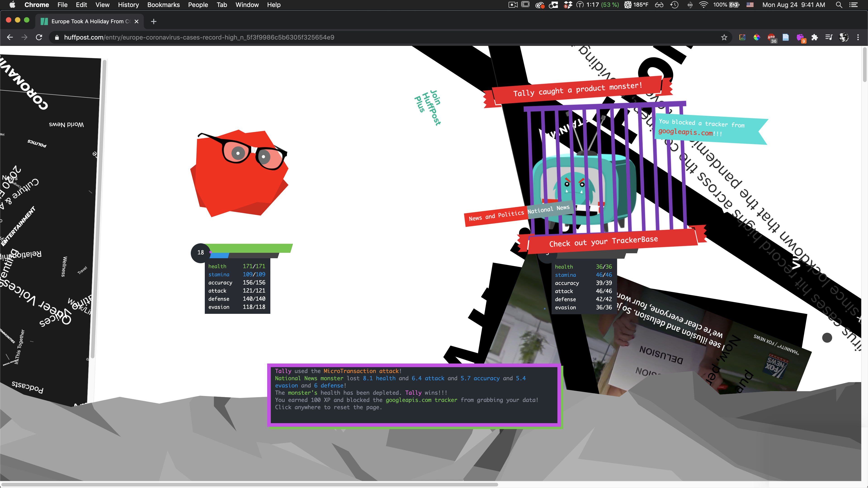Close the Europe Took A Holiday tab
Screen dimensions: 868x488
137,21
